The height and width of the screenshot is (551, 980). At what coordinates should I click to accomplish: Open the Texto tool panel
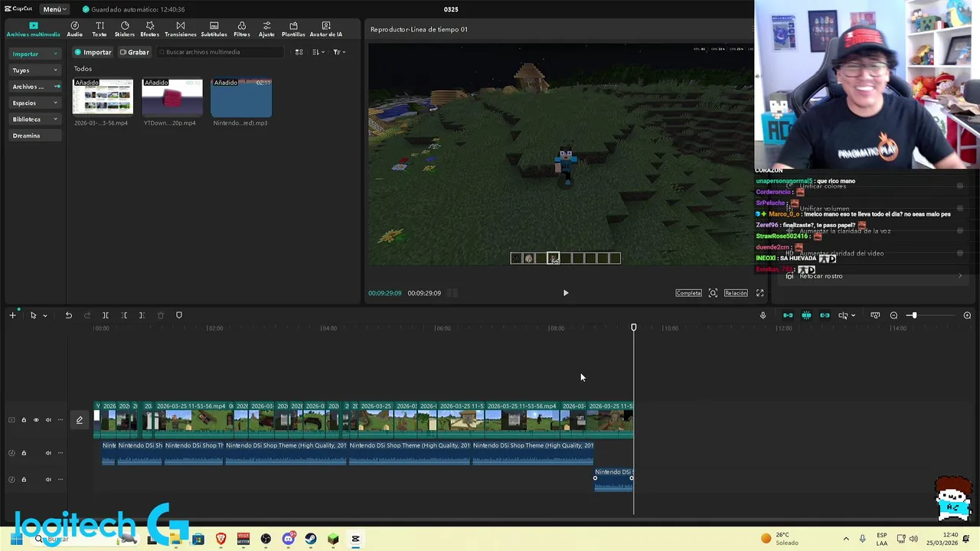(100, 29)
